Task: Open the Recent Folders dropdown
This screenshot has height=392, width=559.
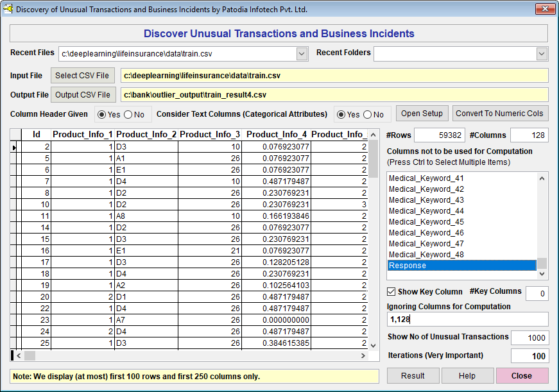Action: pyautogui.click(x=542, y=54)
